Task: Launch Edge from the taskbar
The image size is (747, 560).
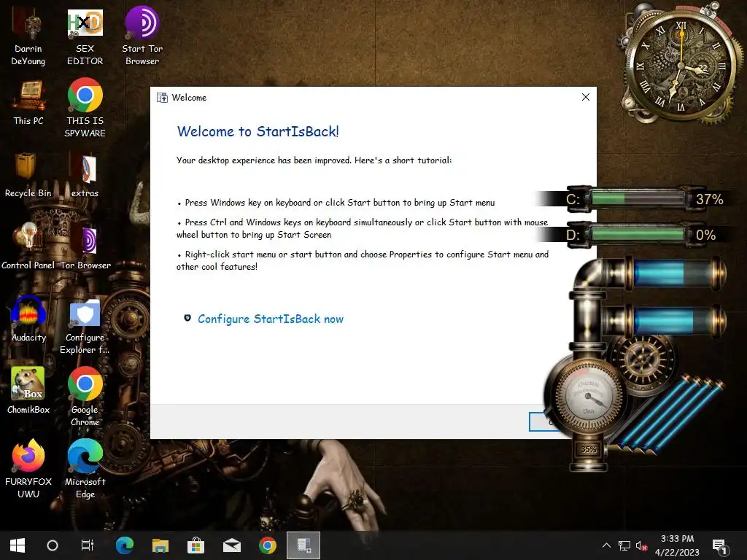Action: pyautogui.click(x=125, y=545)
